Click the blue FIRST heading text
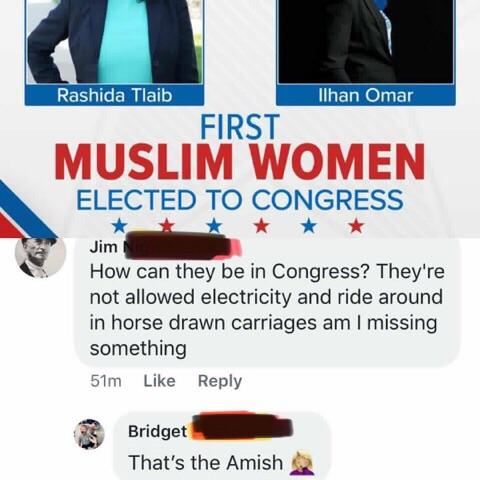This screenshot has height=480, width=480. click(x=240, y=127)
